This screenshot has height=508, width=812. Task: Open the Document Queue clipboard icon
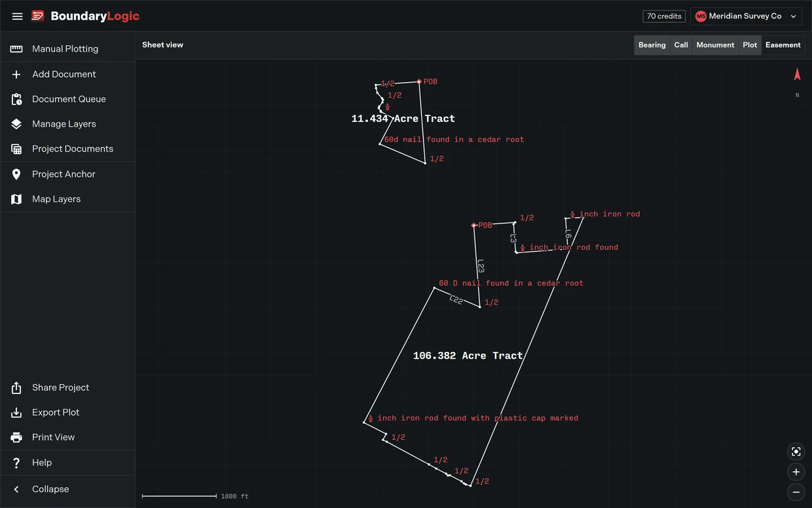[16, 99]
